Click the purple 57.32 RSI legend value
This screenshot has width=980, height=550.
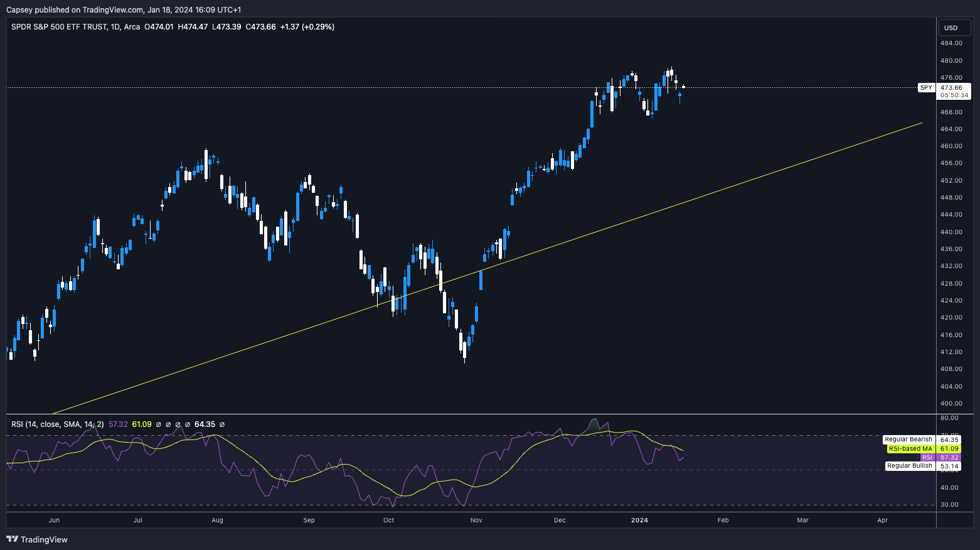118,424
